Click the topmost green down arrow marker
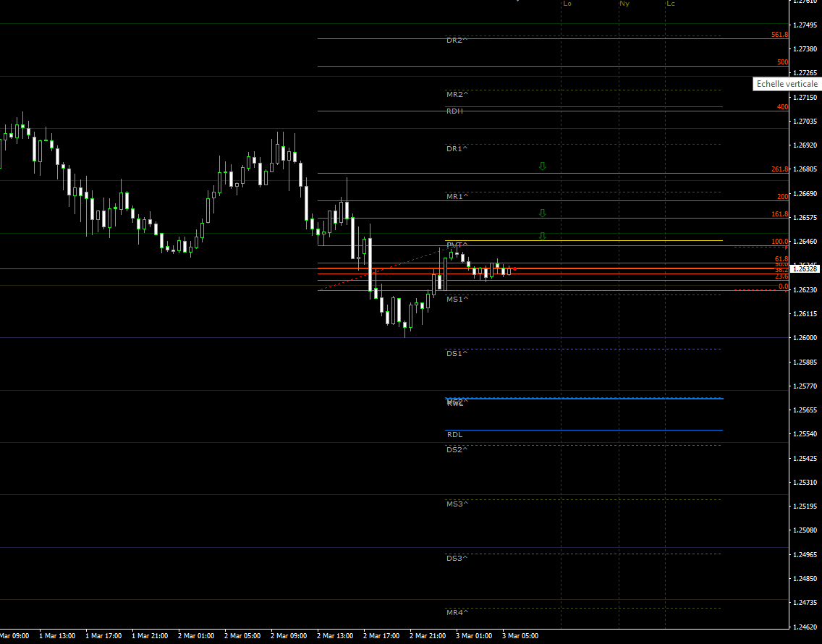 tap(542, 166)
